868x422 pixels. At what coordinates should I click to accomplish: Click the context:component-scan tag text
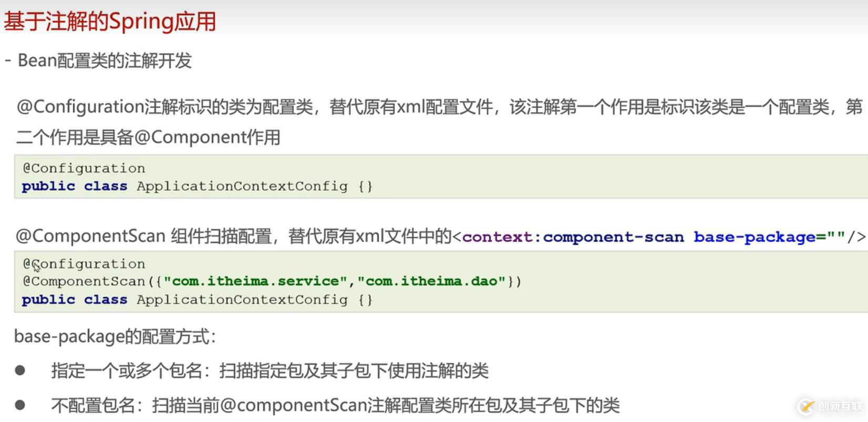point(573,237)
